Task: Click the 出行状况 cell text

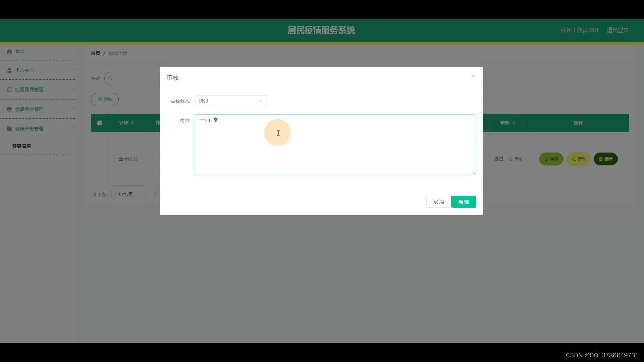Action: click(128, 159)
